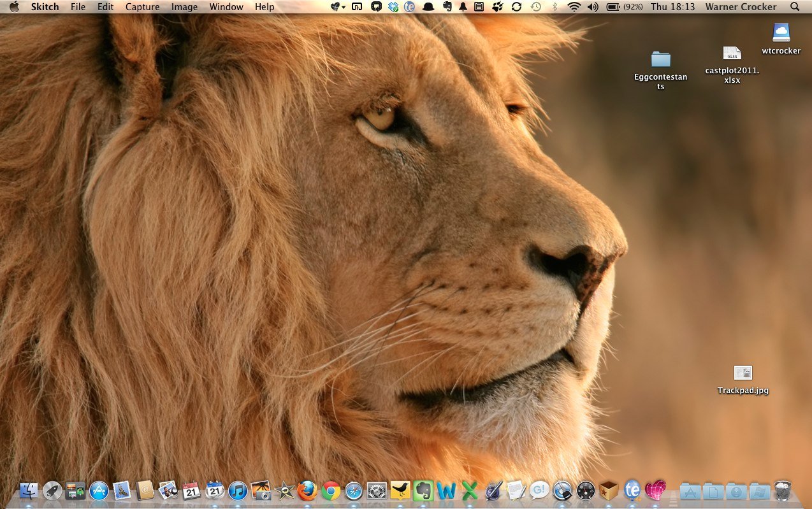Open the Bluetooth status menu
Viewport: 812px width, 509px height.
point(555,7)
